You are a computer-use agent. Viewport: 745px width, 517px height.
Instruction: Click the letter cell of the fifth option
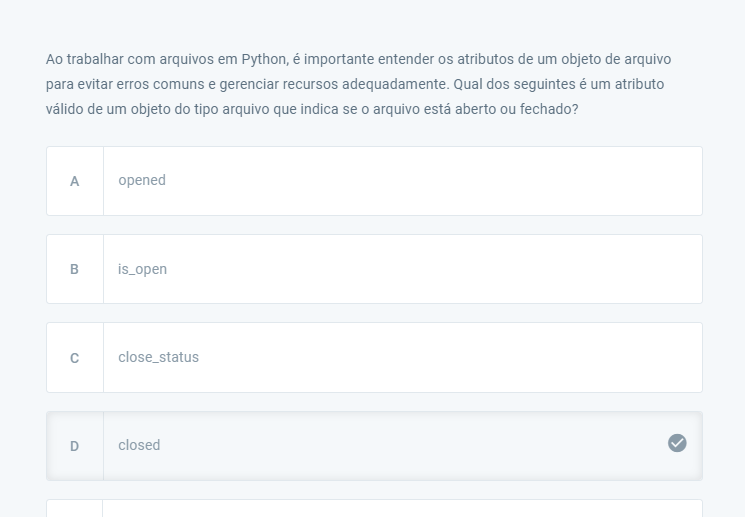point(75,508)
